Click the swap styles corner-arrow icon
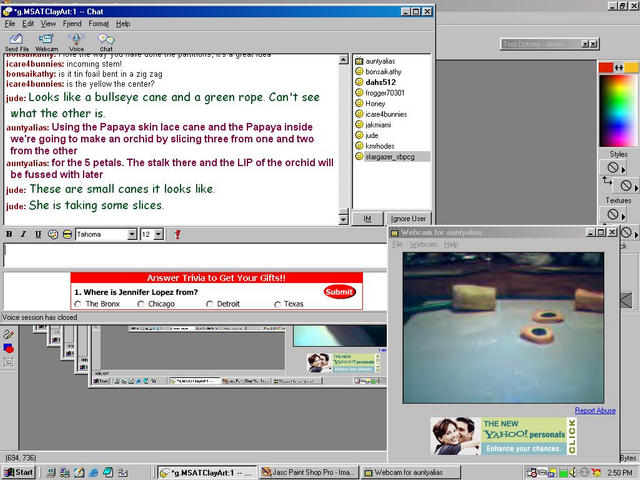This screenshot has height=480, width=640. tap(607, 180)
